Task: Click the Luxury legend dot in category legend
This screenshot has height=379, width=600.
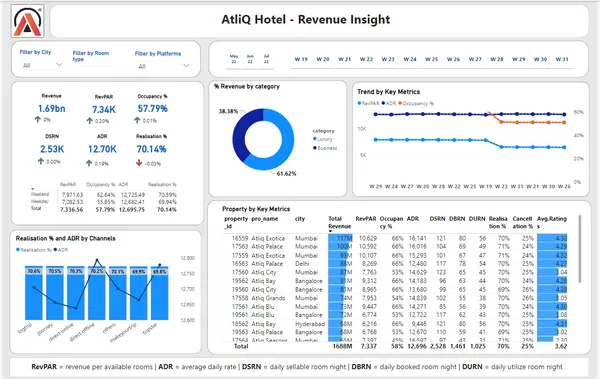Action: tap(315, 139)
